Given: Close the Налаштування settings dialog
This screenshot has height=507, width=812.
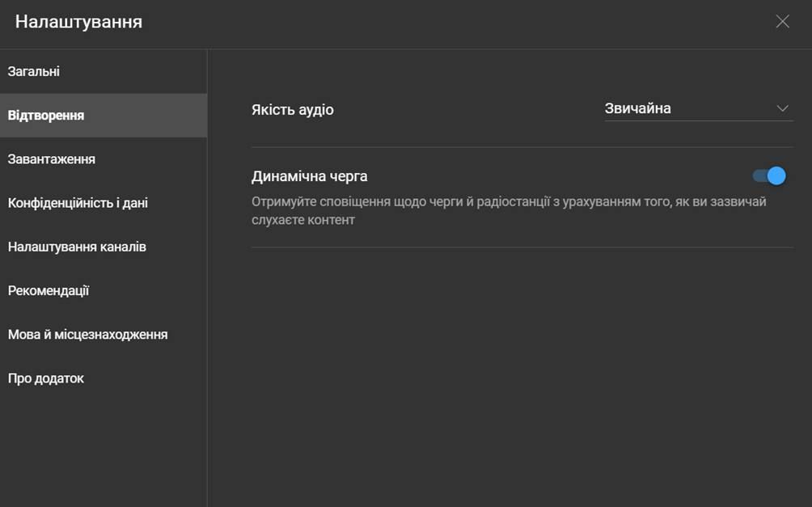Looking at the screenshot, I should coord(782,22).
